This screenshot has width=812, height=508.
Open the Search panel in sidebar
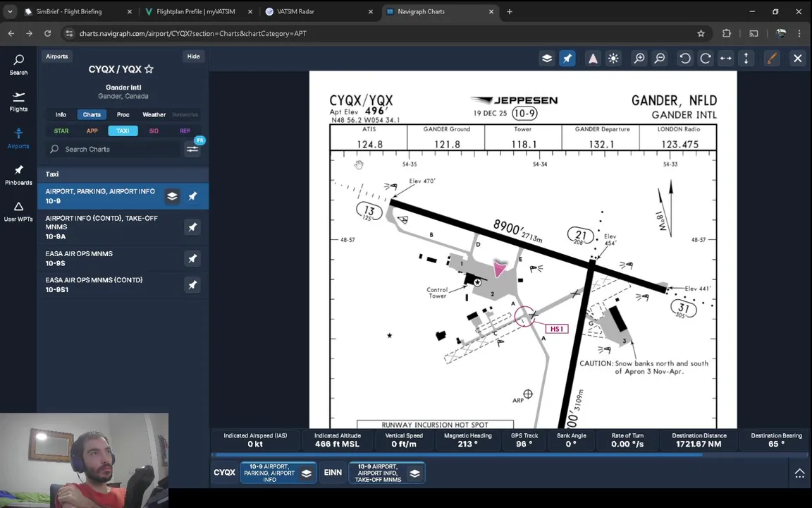tap(18, 66)
